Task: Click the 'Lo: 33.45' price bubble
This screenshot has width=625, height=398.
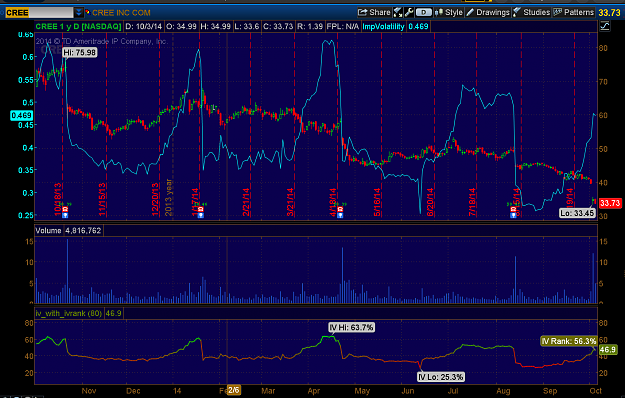Action: click(x=577, y=213)
